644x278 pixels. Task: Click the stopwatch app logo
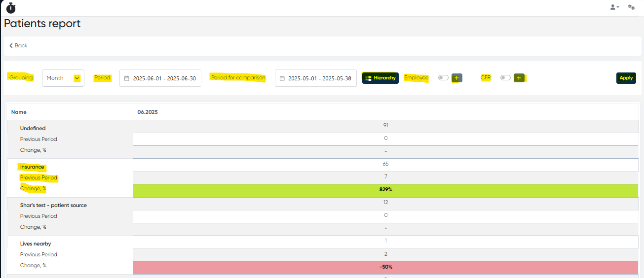(11, 7)
